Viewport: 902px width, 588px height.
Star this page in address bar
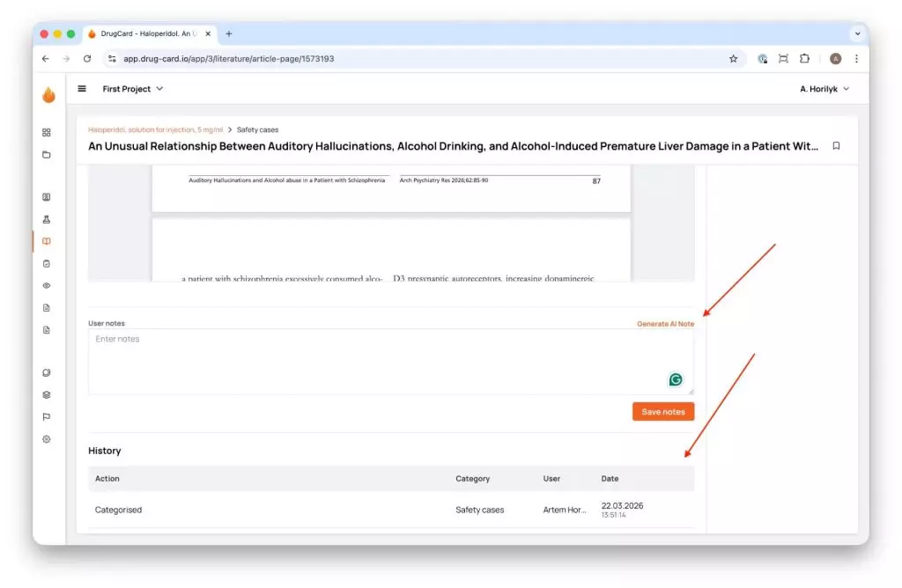pos(734,59)
